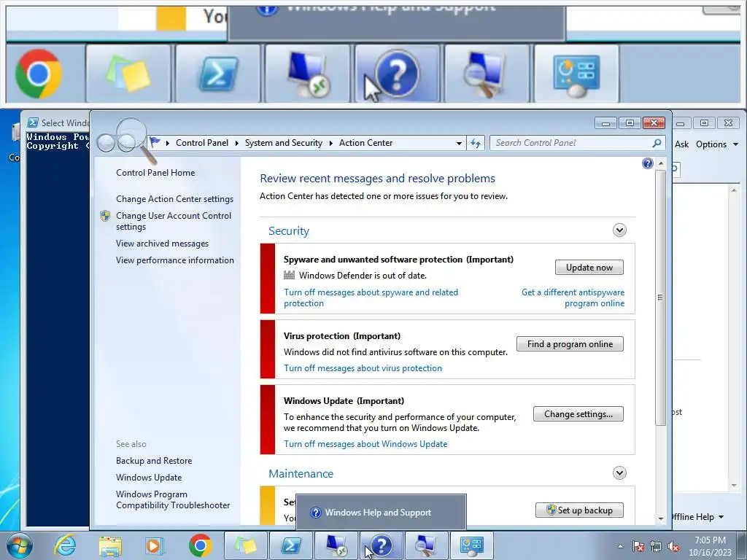Image resolution: width=747 pixels, height=560 pixels.
Task: Open Change Action Center settings
Action: coord(174,199)
